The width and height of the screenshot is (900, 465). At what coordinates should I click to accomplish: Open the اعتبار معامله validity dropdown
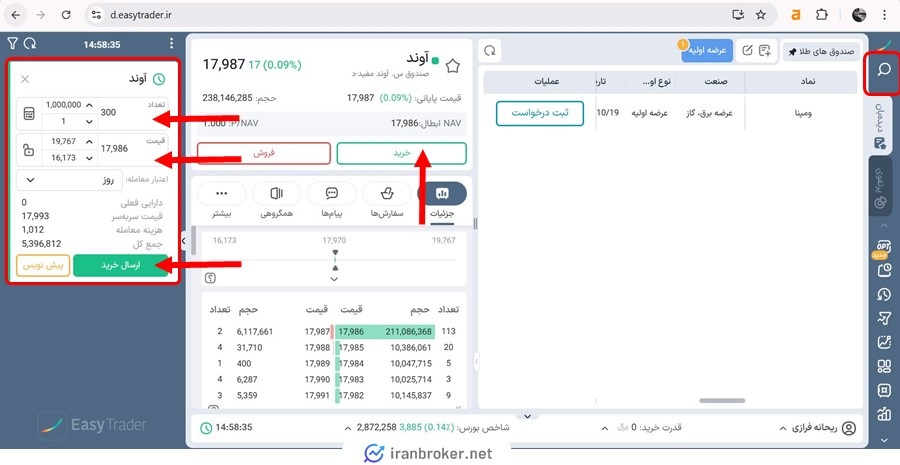pos(69,180)
